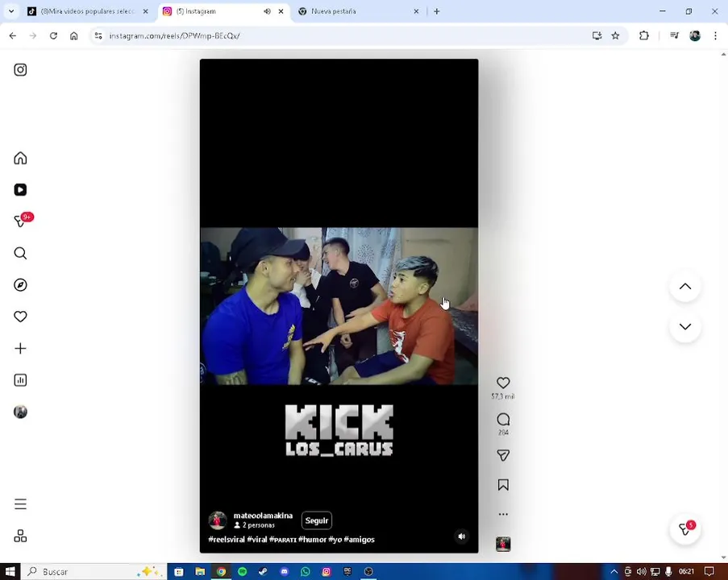
Task: Open the More hamburger menu in sidebar
Action: tap(20, 504)
